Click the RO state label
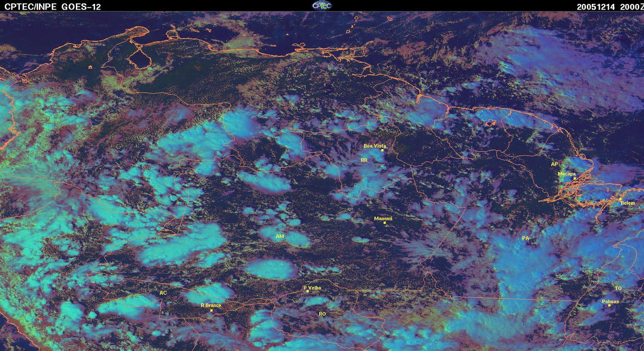Viewport: 644px width, 351px height. coord(322,313)
